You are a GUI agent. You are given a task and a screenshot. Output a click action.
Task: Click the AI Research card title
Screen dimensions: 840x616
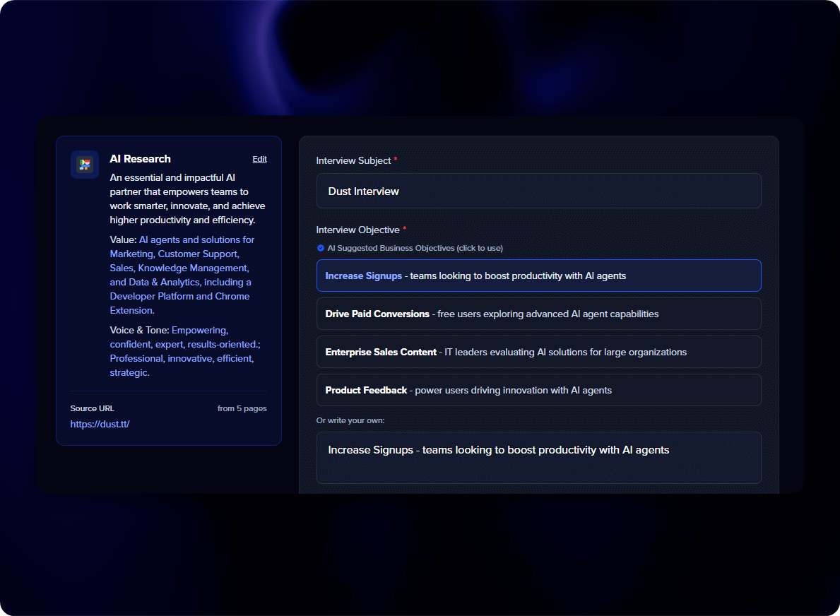[x=140, y=159]
